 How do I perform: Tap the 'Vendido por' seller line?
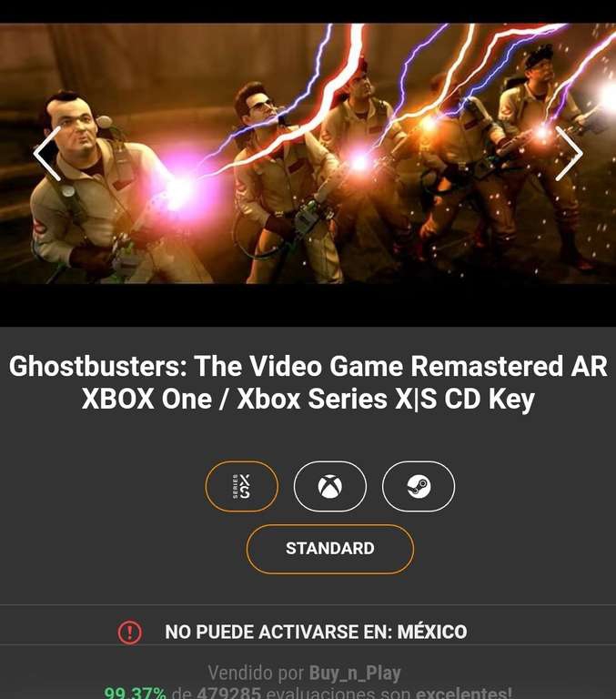[304, 674]
